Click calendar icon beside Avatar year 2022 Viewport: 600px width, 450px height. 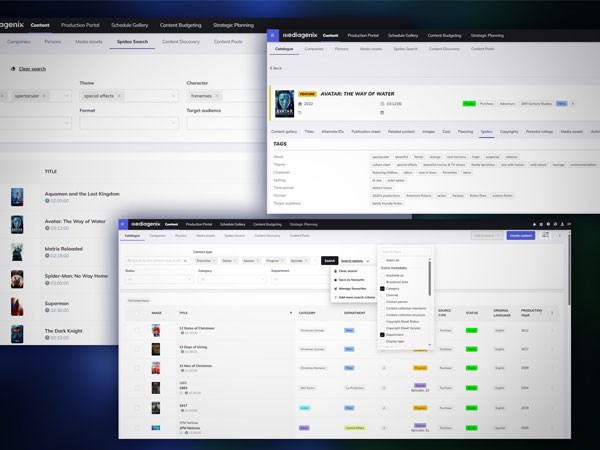click(x=300, y=104)
